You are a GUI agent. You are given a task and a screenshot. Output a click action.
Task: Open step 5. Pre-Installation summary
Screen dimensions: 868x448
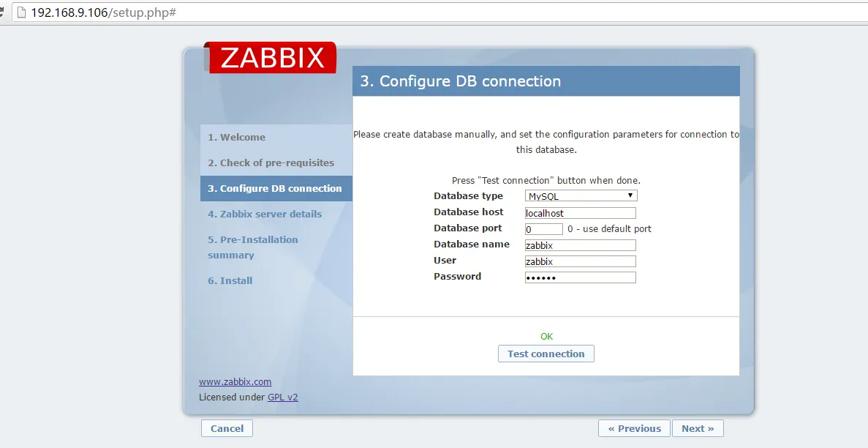(x=252, y=247)
